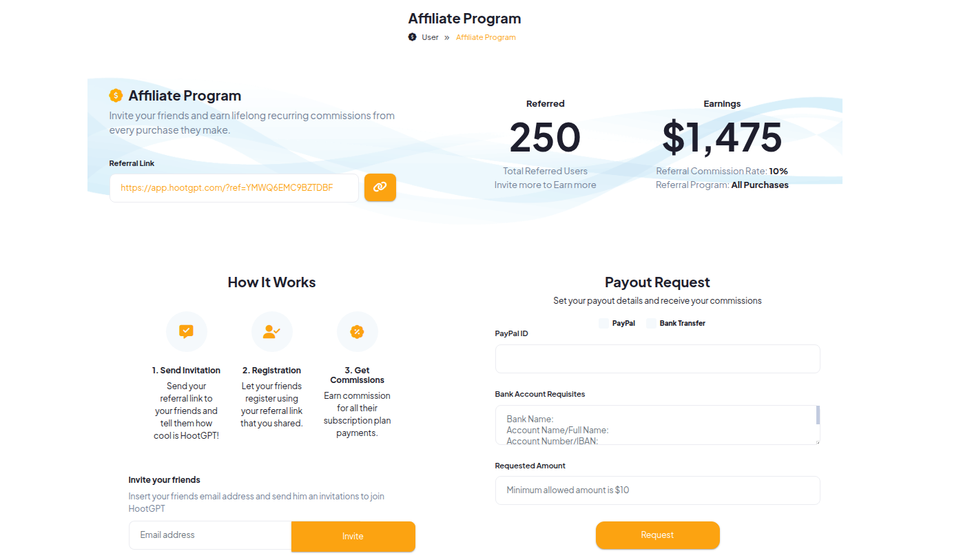Click the Get Commissions badge icon
This screenshot has width=972, height=560.
(357, 331)
